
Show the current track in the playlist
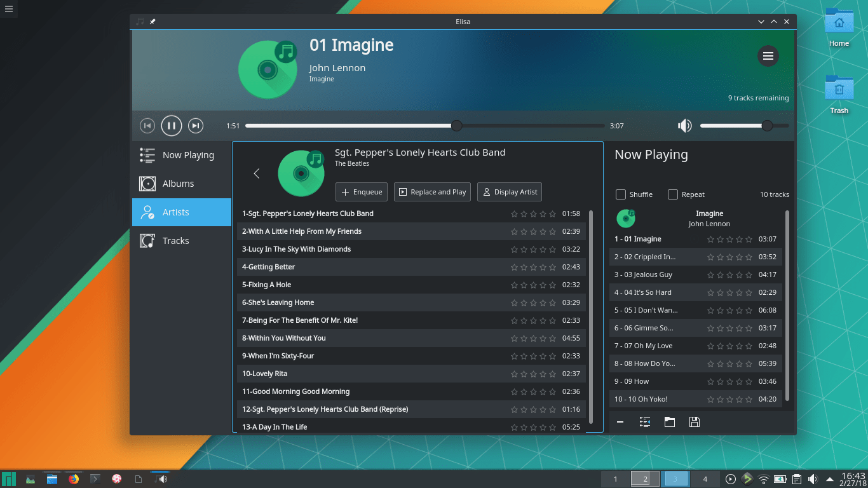[x=645, y=422]
